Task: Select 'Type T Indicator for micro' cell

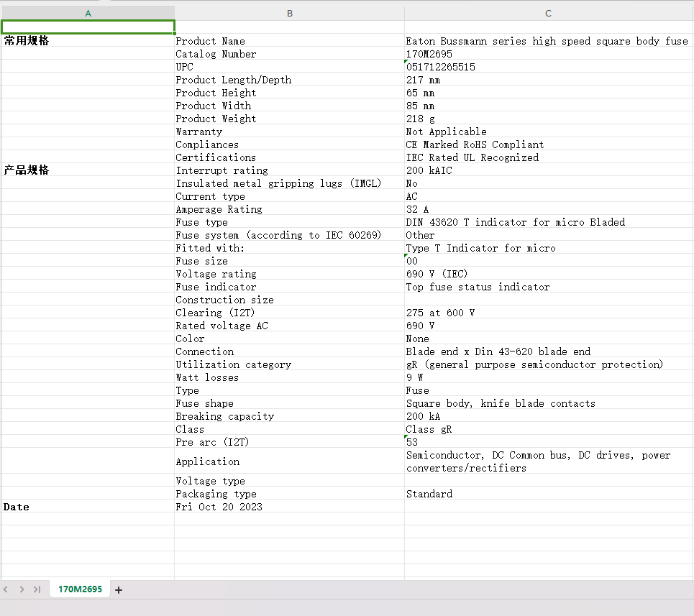Action: click(549, 248)
